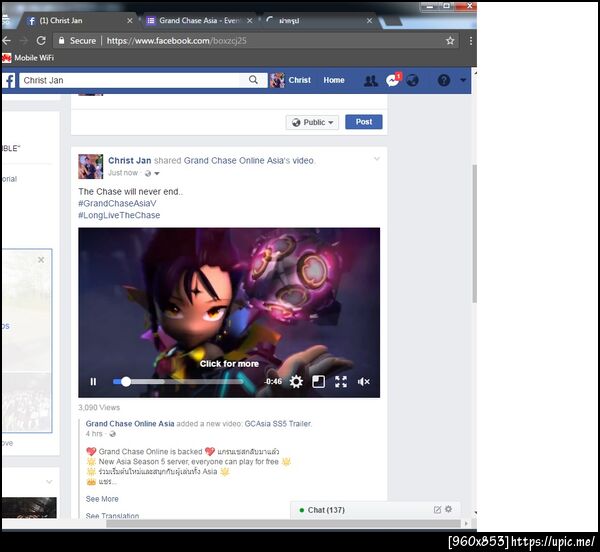Click Christ Jan name on post

pyautogui.click(x=129, y=161)
